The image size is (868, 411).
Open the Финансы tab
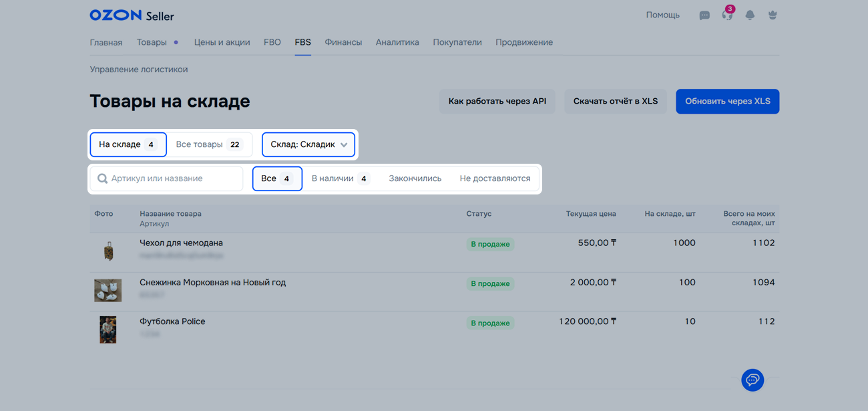[343, 42]
